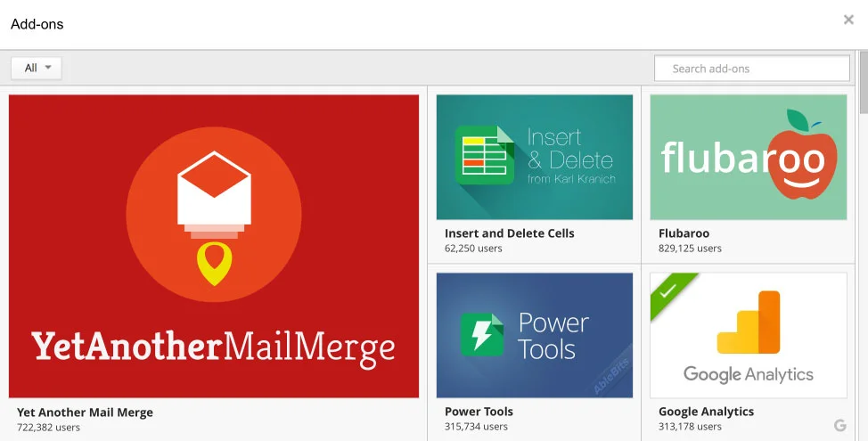Open the flubaroo thumbnail image
Screen dimensions: 868x441
click(749, 157)
